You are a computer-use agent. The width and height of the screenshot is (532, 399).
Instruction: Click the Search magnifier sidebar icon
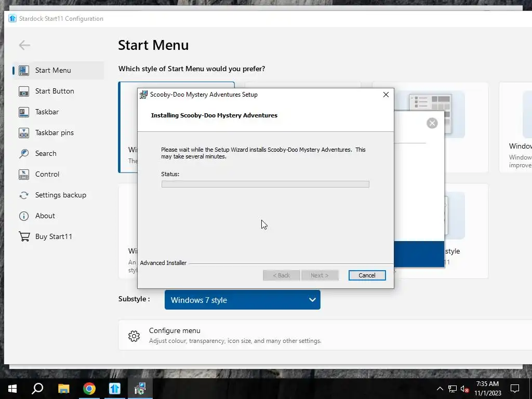[x=24, y=153]
